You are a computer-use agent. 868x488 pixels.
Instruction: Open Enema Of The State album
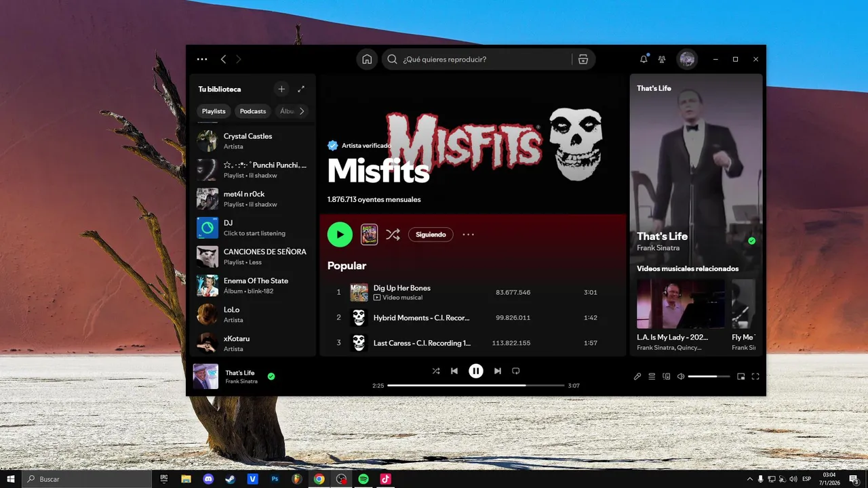tap(253, 285)
